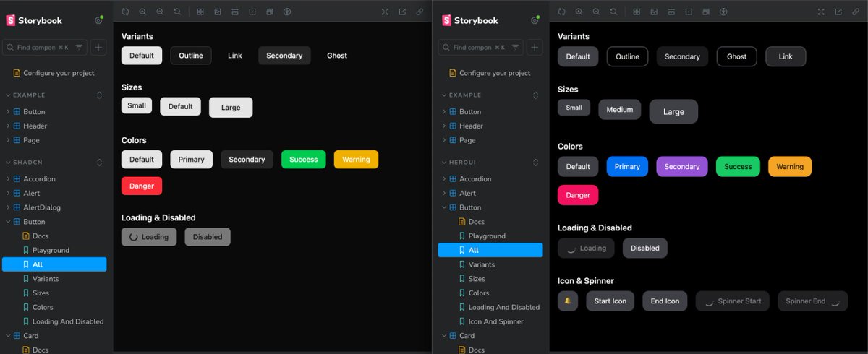Remount the component in HeroUI Storybook toolbar
Image resolution: width=868 pixels, height=354 pixels.
pyautogui.click(x=561, y=12)
